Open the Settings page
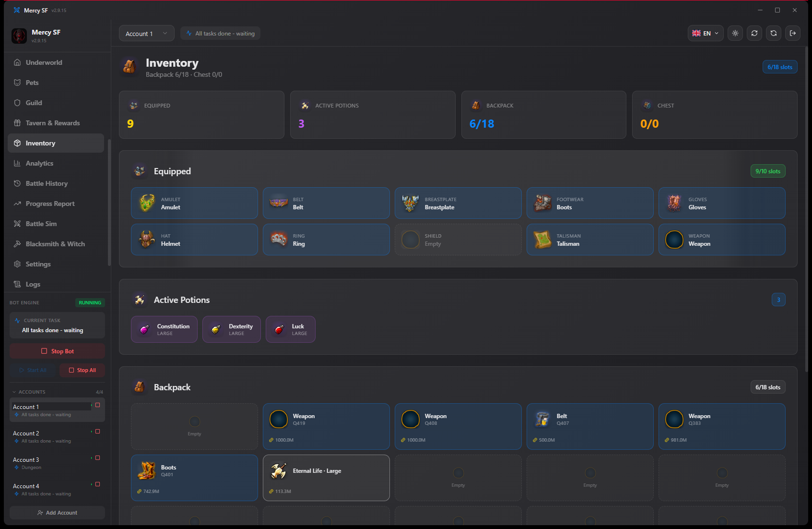This screenshot has height=529, width=812. [56, 264]
